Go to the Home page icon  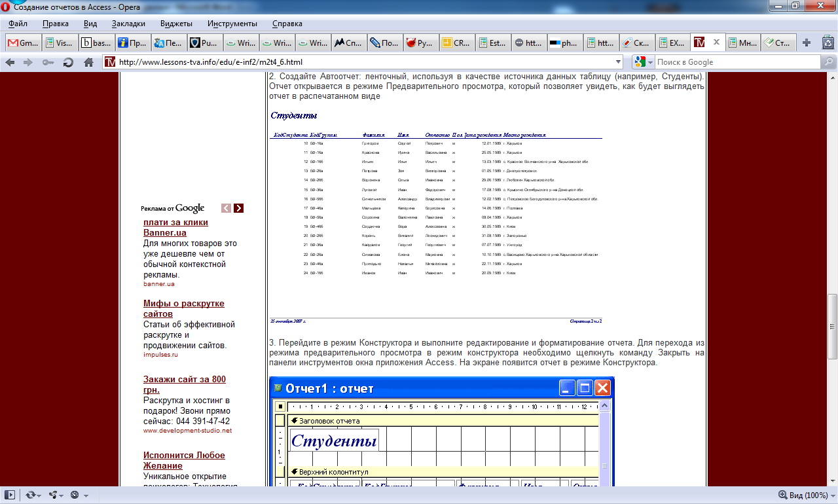point(88,63)
